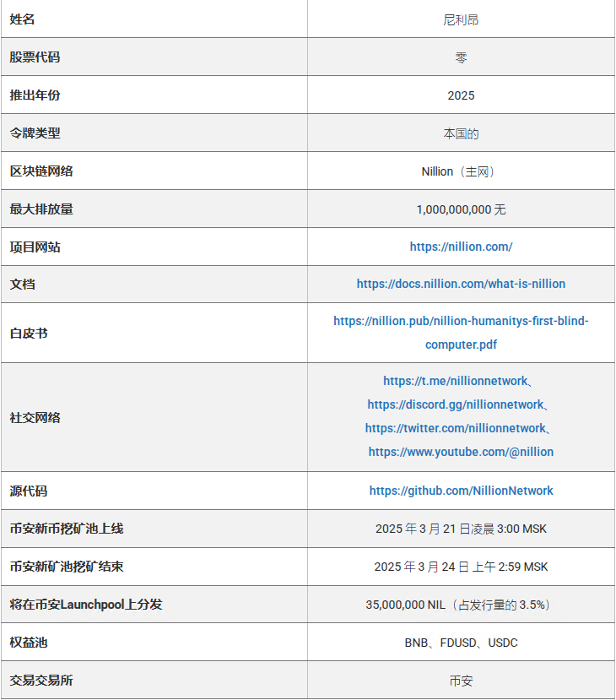Viewport: 616px width, 700px height.
Task: Click the 2025 launch year value
Action: (x=461, y=95)
